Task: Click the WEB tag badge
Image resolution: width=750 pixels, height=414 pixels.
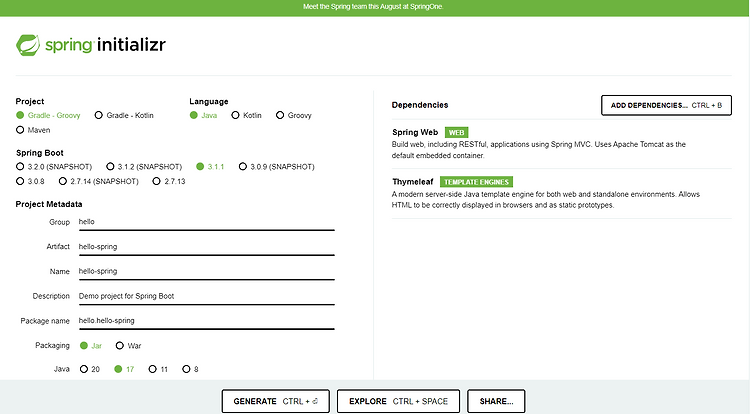Action: click(x=456, y=132)
